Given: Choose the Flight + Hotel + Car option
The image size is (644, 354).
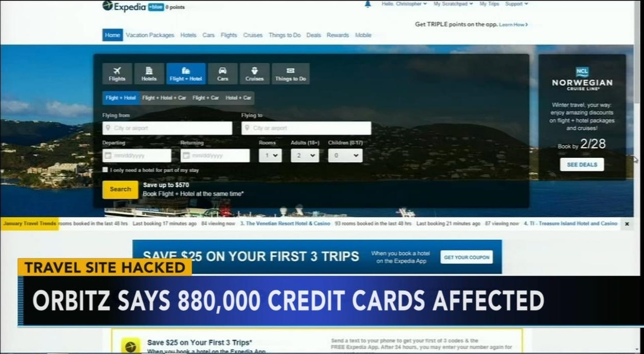Looking at the screenshot, I should (x=164, y=98).
